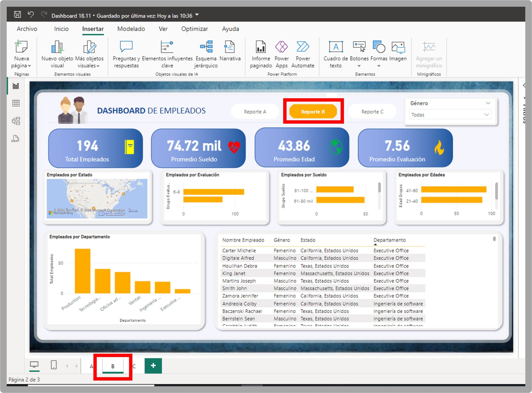Switch to mobile layout view

[x=54, y=365]
